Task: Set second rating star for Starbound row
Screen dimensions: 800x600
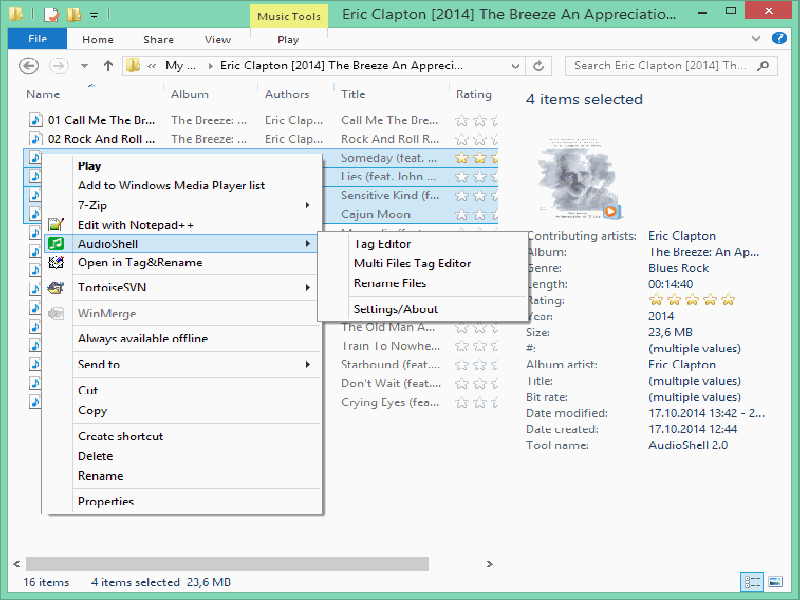Action: (480, 365)
